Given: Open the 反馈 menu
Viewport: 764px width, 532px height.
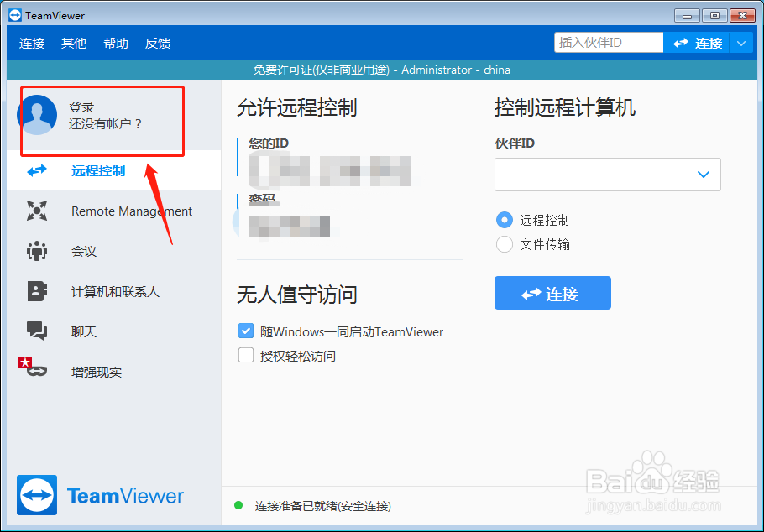Looking at the screenshot, I should pos(158,44).
